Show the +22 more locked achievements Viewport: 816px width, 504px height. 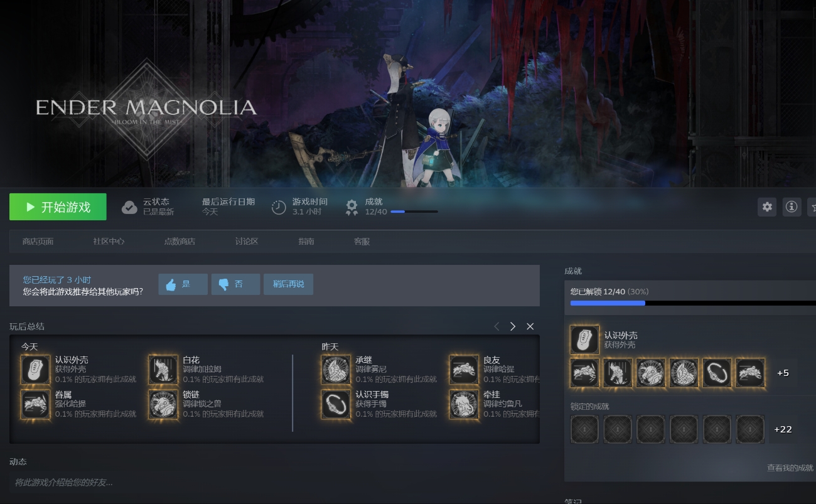(x=783, y=429)
